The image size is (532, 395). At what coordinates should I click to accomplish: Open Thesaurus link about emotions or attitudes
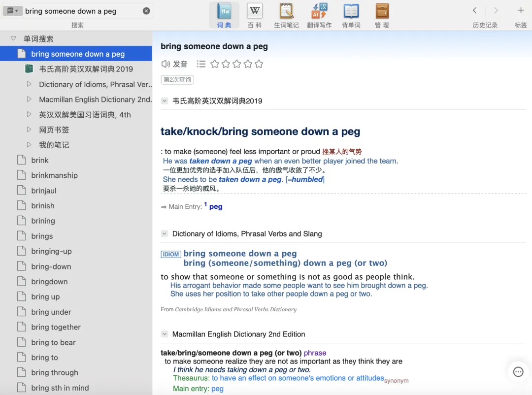(x=298, y=378)
